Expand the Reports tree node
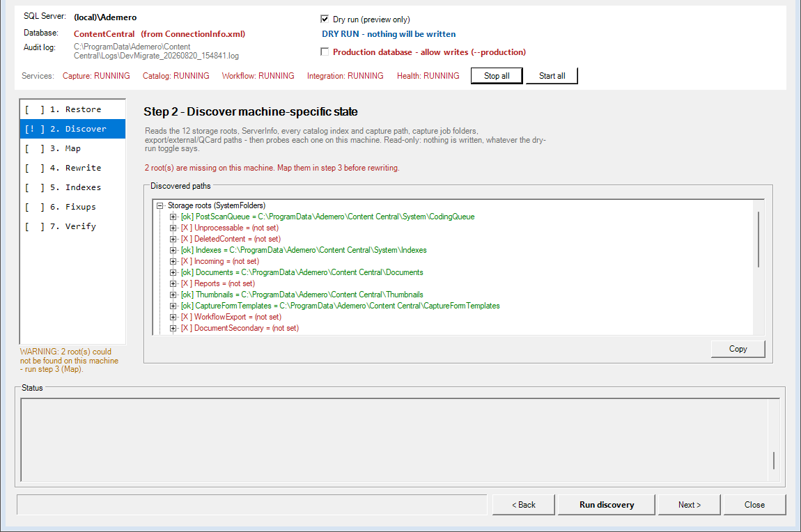Viewport: 801px width, 532px height. pyautogui.click(x=173, y=284)
